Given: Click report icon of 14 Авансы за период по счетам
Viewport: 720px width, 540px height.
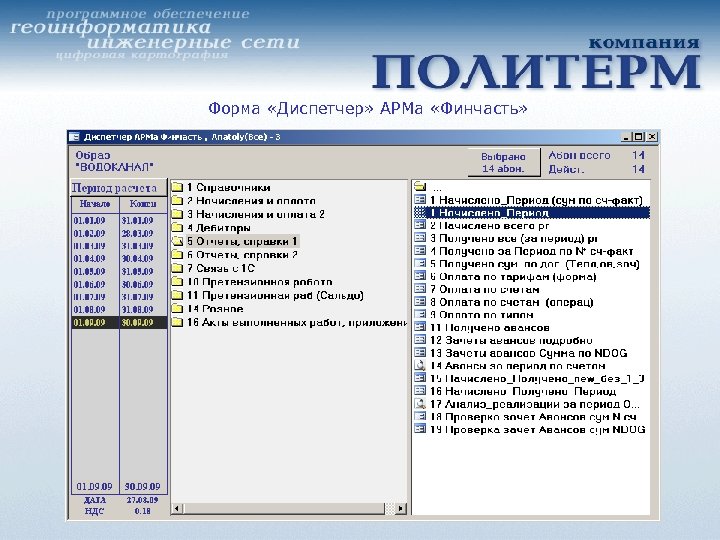Looking at the screenshot, I should 420,366.
